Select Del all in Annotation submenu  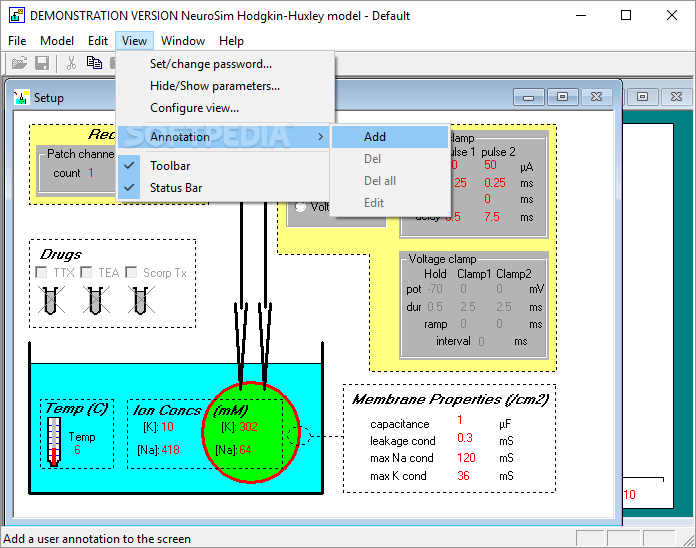pyautogui.click(x=390, y=181)
